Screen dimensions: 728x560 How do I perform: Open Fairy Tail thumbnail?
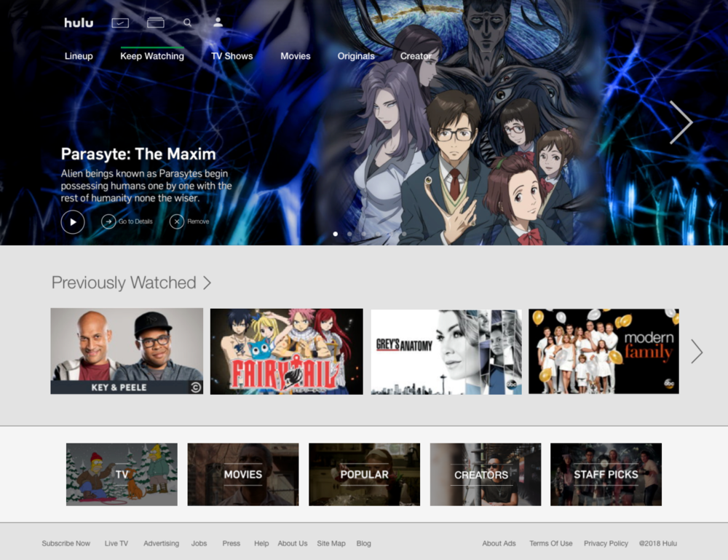tap(286, 352)
